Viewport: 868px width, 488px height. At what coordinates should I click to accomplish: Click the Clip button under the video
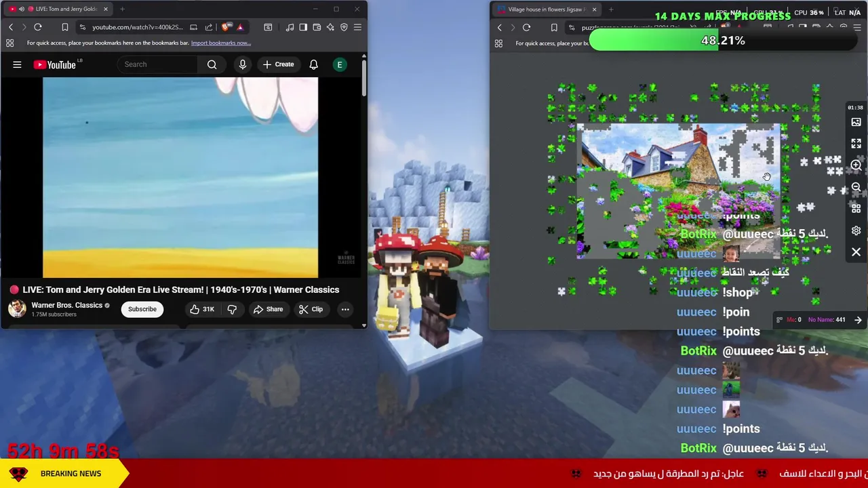(x=311, y=309)
